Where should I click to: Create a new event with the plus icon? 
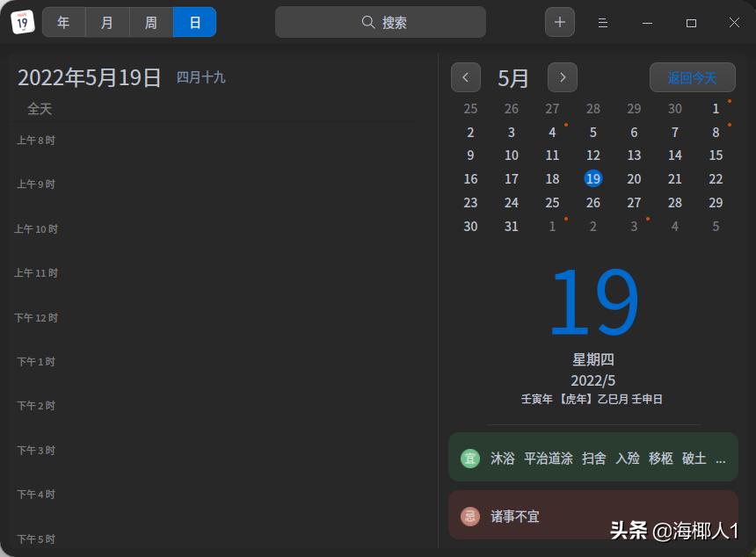[x=560, y=22]
